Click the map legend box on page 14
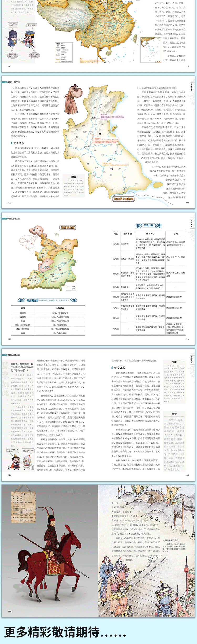This screenshot has height=644, width=197. pyautogui.click(x=64, y=52)
